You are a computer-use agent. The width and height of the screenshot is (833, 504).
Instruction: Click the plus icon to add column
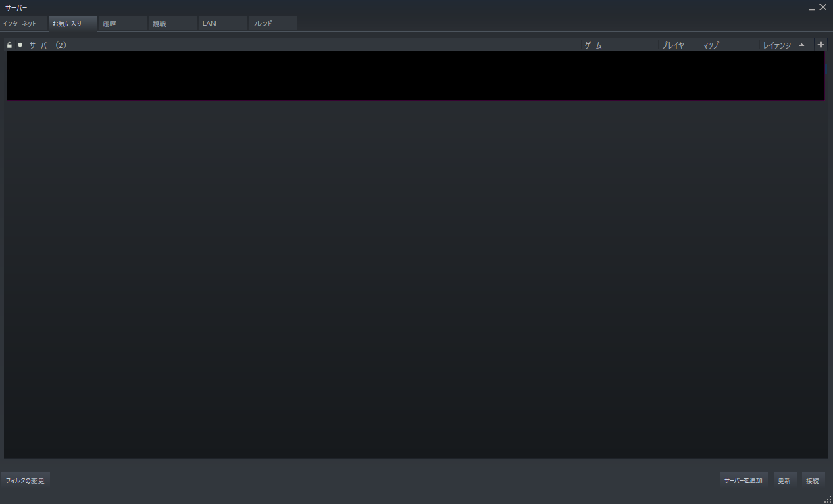pyautogui.click(x=821, y=45)
